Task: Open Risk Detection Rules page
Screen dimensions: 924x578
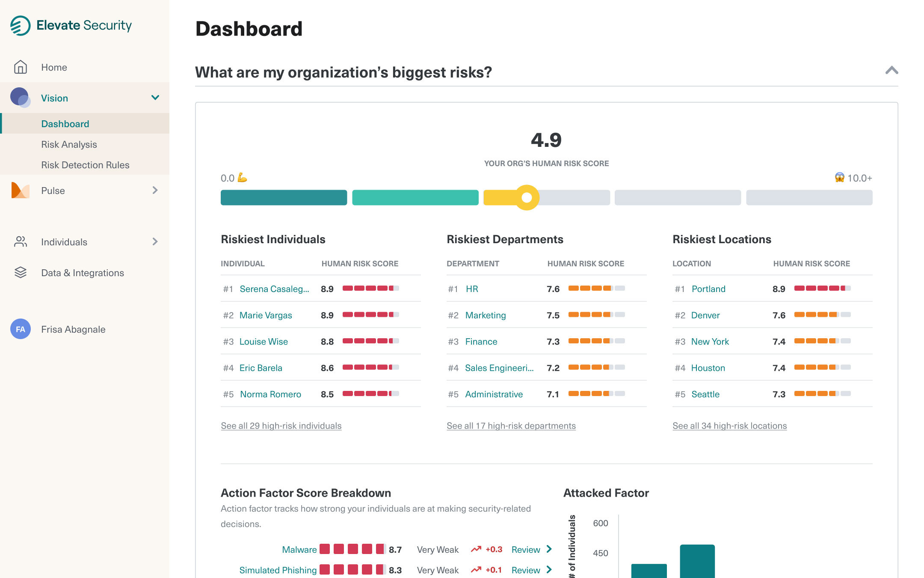Action: [85, 165]
